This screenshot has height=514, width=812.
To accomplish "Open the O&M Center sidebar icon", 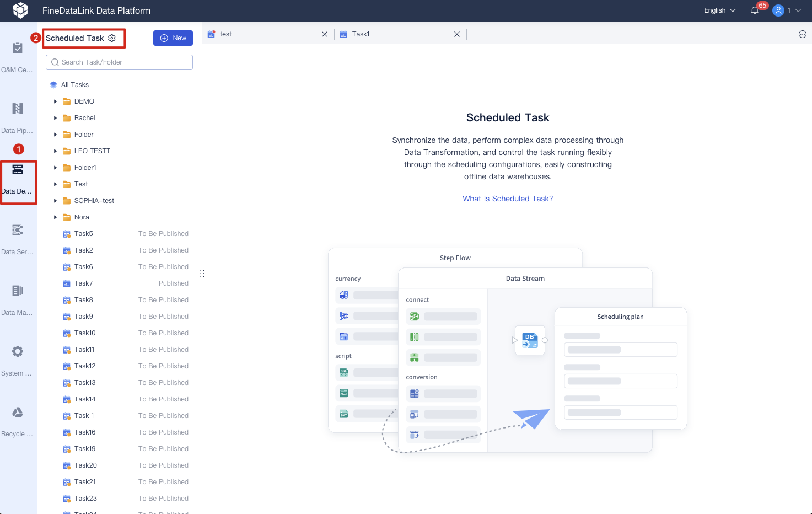I will (18, 49).
